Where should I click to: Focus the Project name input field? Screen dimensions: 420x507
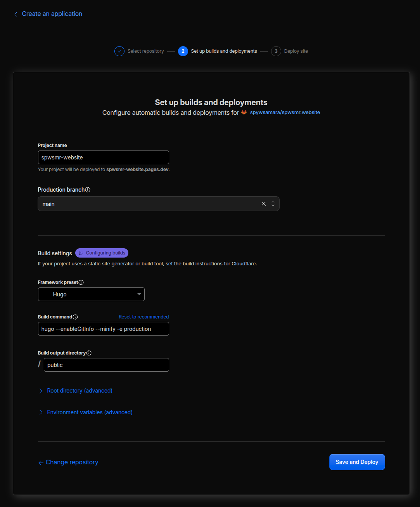[104, 157]
